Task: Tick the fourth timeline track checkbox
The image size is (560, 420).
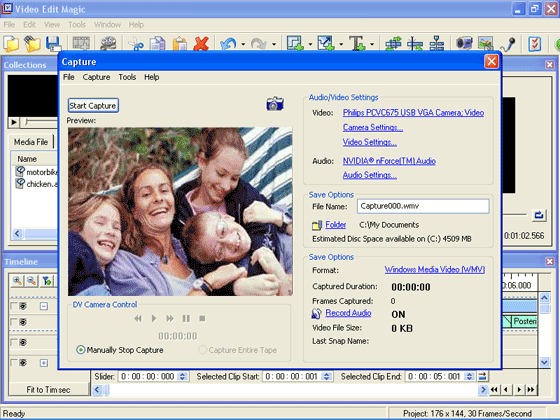Action: (x=14, y=363)
